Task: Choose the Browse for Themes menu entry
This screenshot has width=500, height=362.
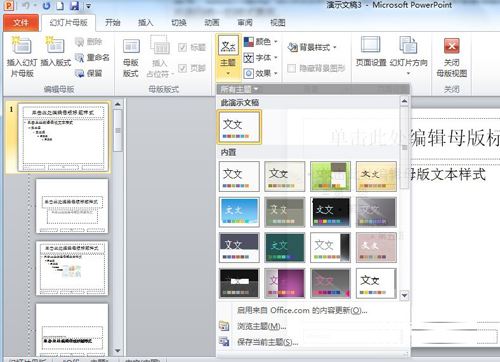Action: [261, 326]
